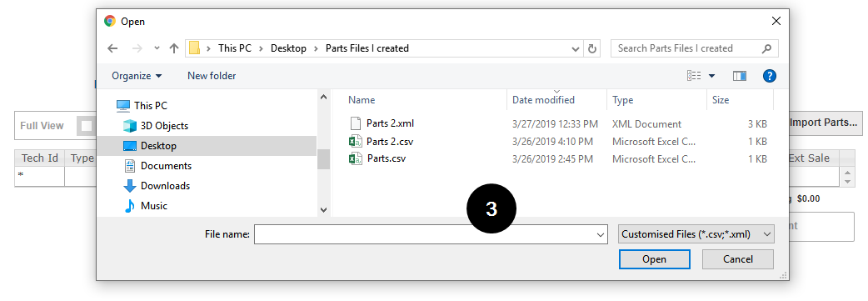
Task: Sort by Type column header
Action: click(623, 100)
